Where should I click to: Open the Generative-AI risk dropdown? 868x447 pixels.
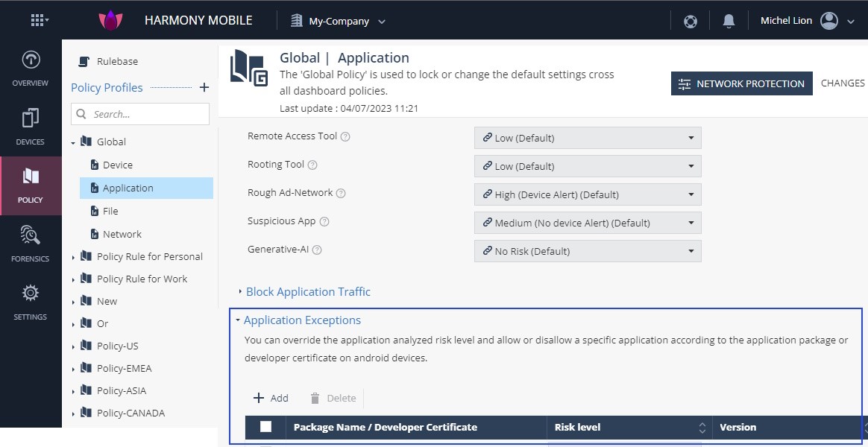point(588,251)
